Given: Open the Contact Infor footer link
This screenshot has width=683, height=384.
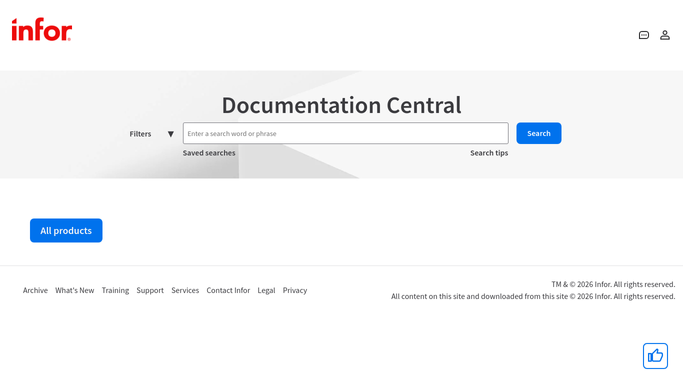Looking at the screenshot, I should coord(228,290).
